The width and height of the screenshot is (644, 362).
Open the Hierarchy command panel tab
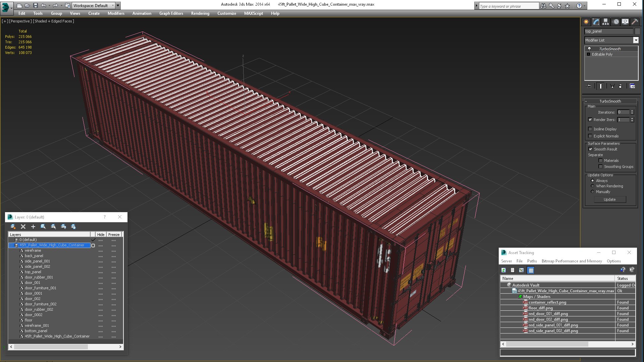click(605, 22)
